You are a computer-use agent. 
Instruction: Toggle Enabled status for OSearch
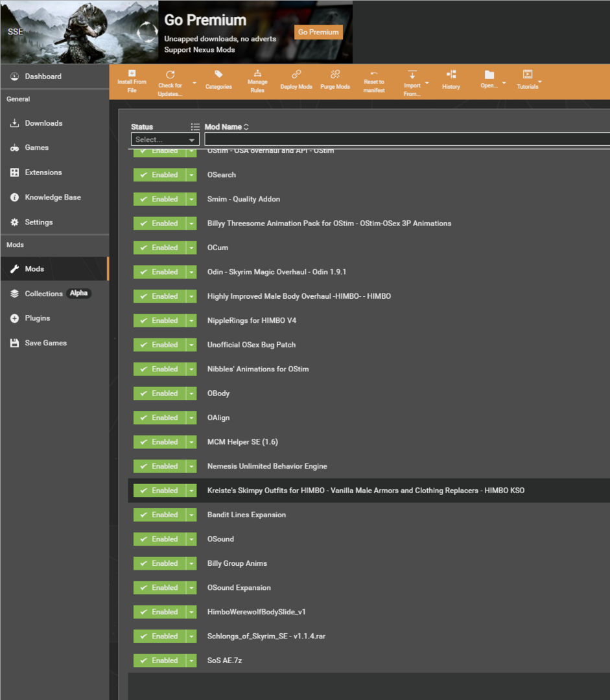159,175
